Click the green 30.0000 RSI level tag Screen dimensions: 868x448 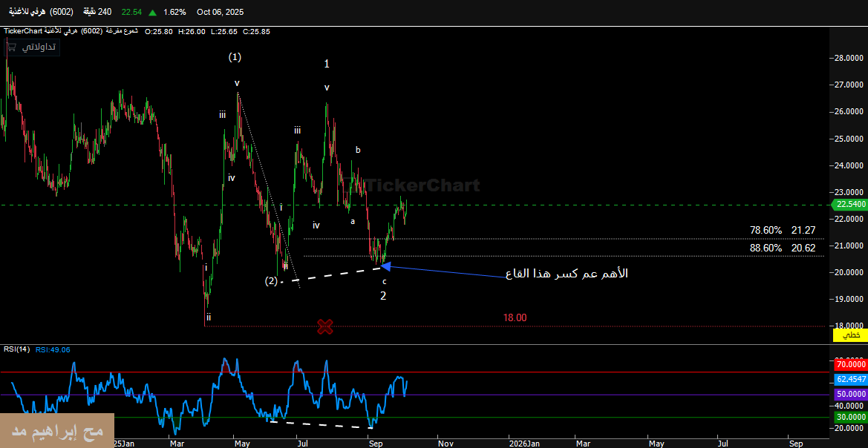850,418
